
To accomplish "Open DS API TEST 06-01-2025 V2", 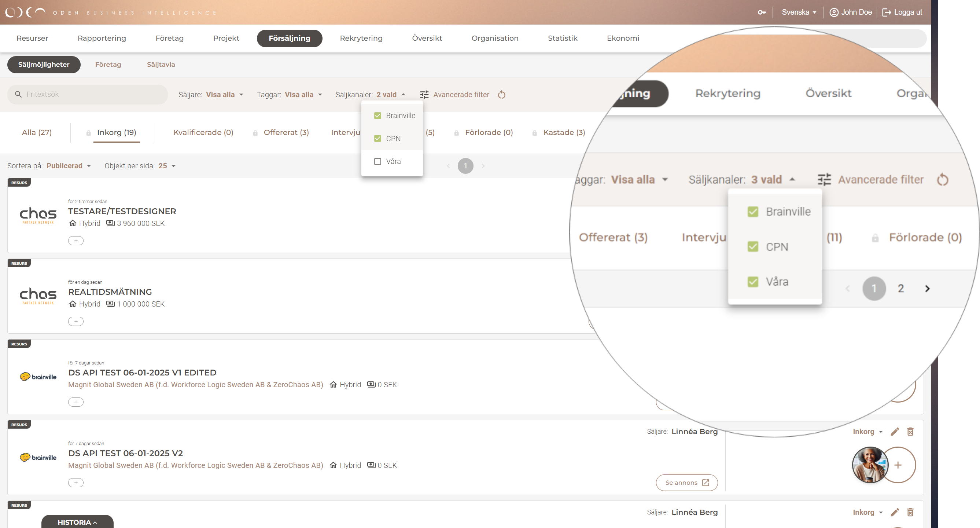I will (x=126, y=453).
